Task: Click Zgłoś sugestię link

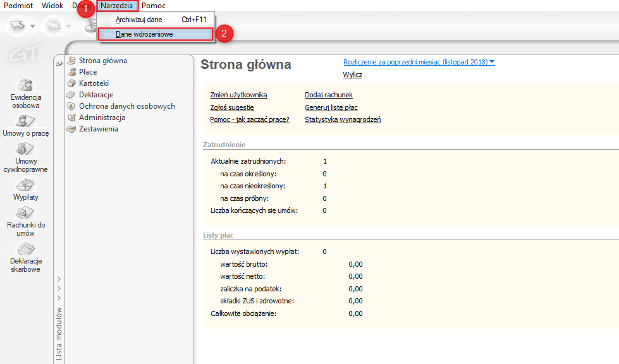Action: tap(232, 107)
